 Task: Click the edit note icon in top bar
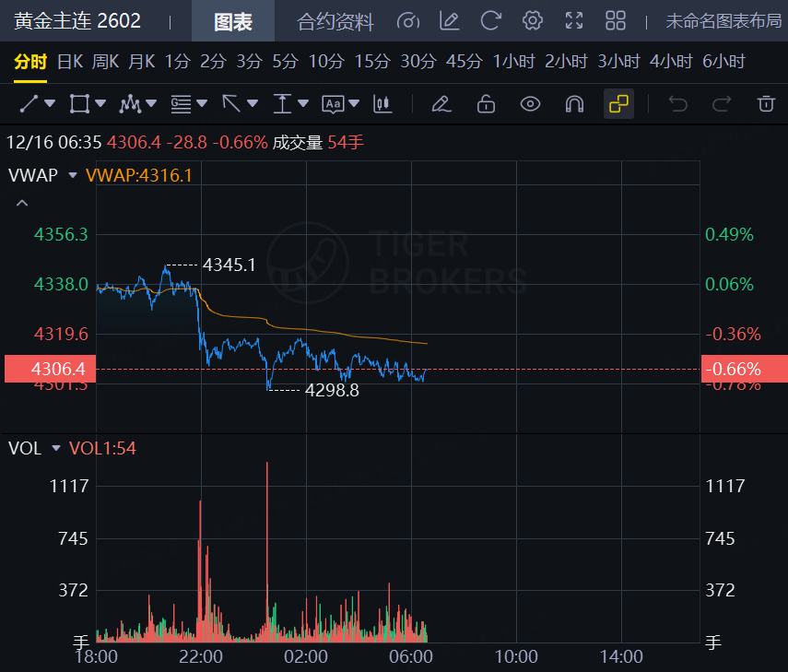tap(449, 21)
